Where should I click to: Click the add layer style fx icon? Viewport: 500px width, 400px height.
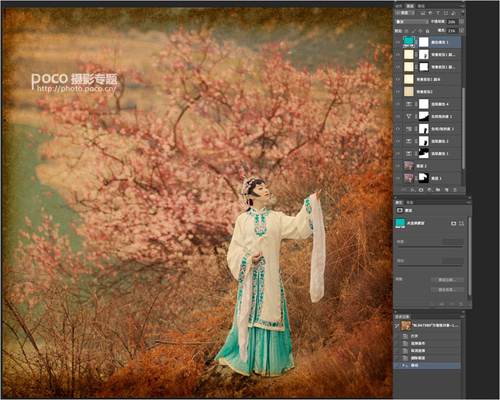pyautogui.click(x=412, y=190)
